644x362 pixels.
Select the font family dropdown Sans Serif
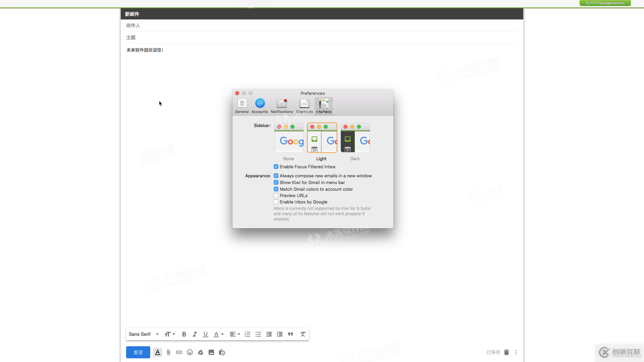[143, 334]
